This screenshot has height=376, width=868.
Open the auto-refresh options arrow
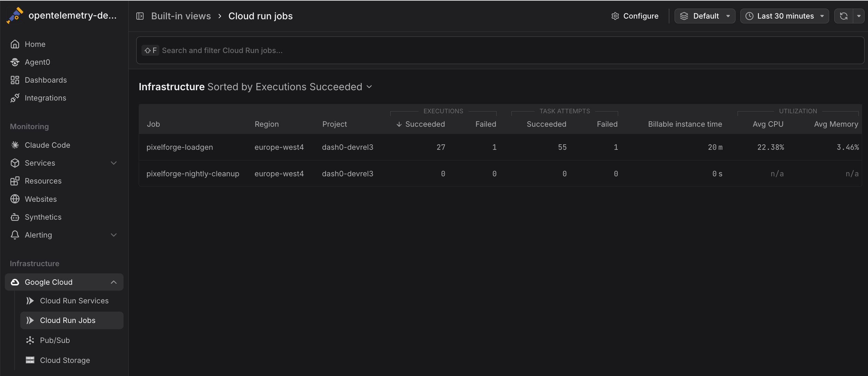(x=859, y=16)
